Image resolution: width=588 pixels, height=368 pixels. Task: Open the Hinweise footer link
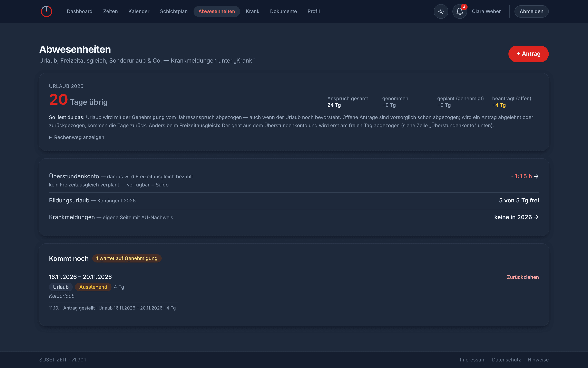coord(538,360)
